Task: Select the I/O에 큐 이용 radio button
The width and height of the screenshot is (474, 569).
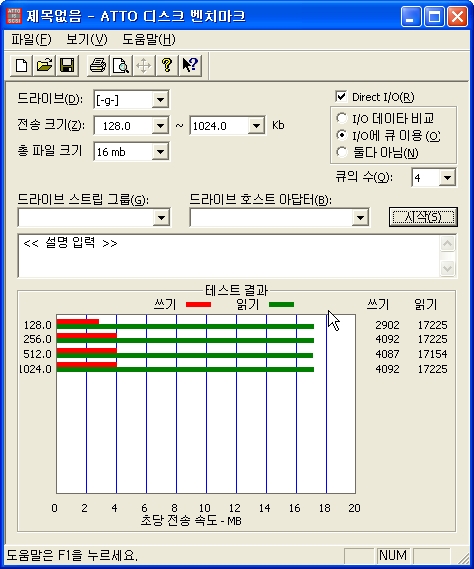Action: point(341,135)
